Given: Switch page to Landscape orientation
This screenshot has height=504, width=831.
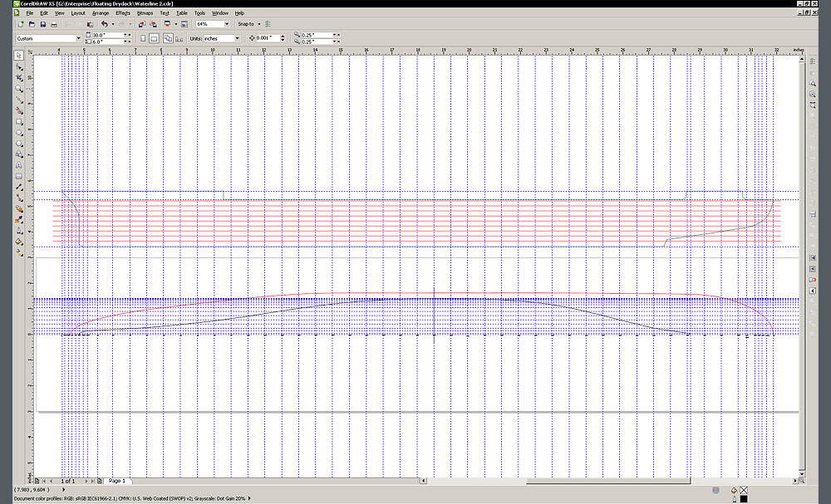Looking at the screenshot, I should (x=155, y=38).
